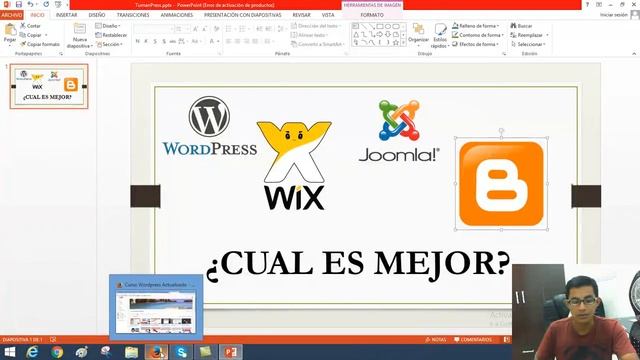Click PowerPoint Help question mark icon

(587, 4)
